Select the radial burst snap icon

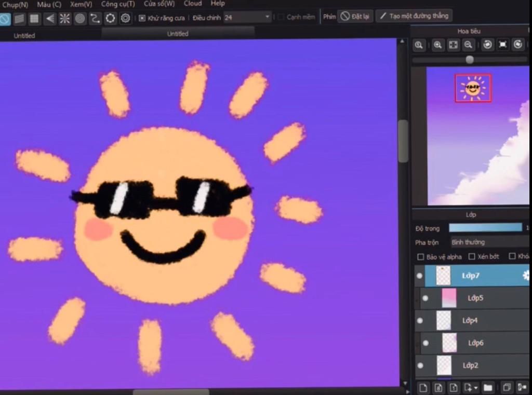pos(65,18)
